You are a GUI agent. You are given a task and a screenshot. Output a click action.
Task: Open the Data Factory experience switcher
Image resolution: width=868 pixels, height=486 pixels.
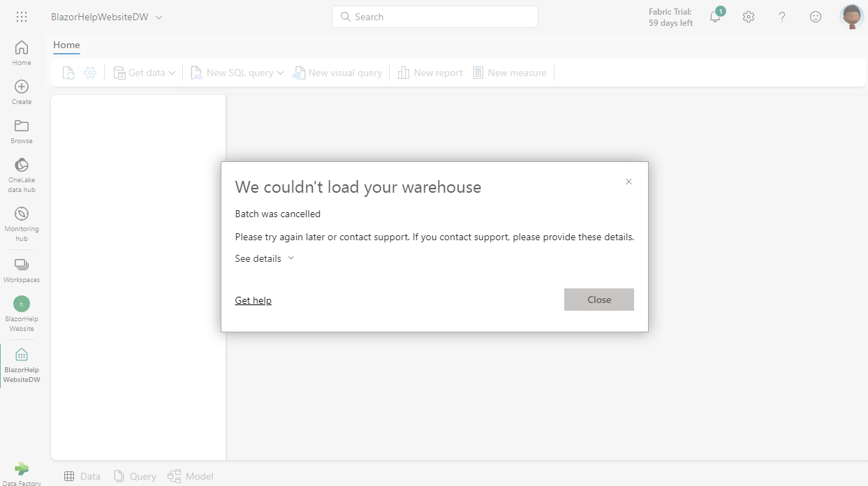(x=22, y=473)
